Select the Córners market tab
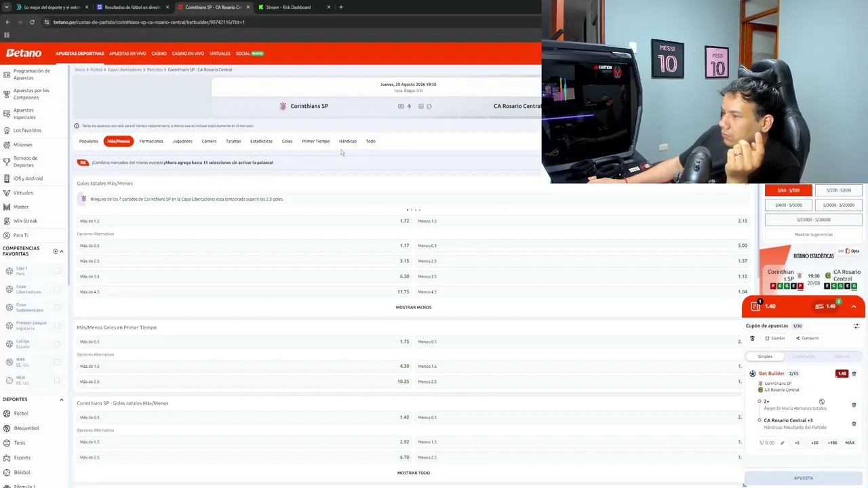The image size is (868, 488). tap(209, 142)
